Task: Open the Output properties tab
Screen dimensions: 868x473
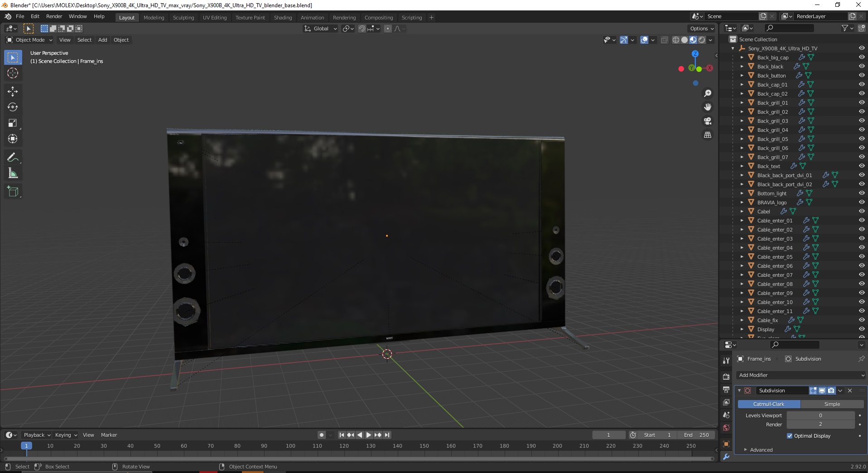Action: coord(726,390)
